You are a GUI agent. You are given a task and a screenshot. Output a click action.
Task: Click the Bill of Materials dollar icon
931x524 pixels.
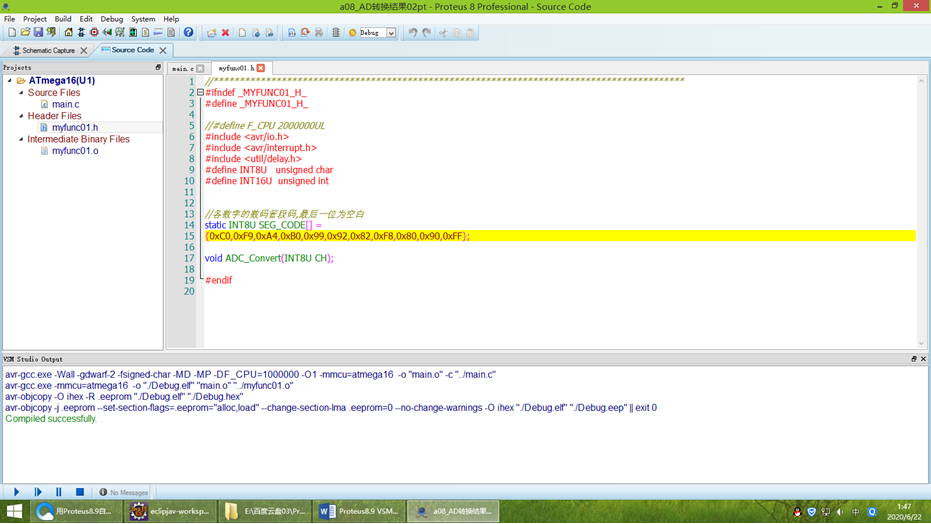(145, 33)
